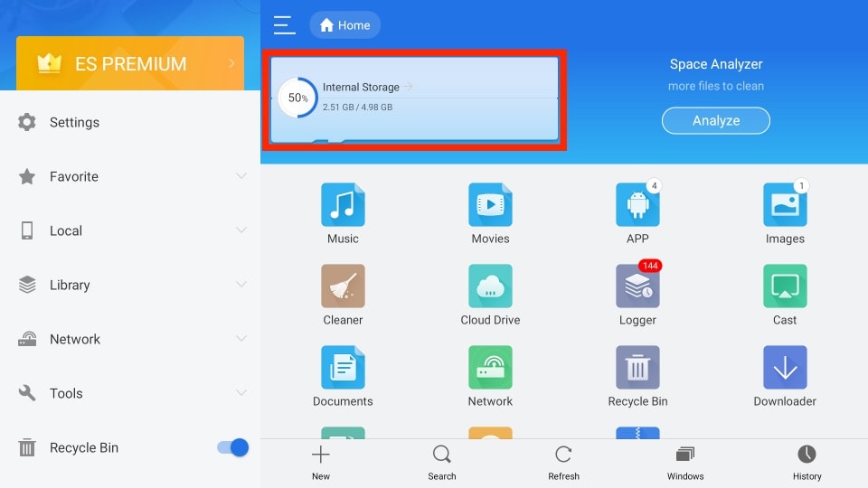Image resolution: width=868 pixels, height=488 pixels.
Task: Click the crown icon on premium banner
Action: 49,63
